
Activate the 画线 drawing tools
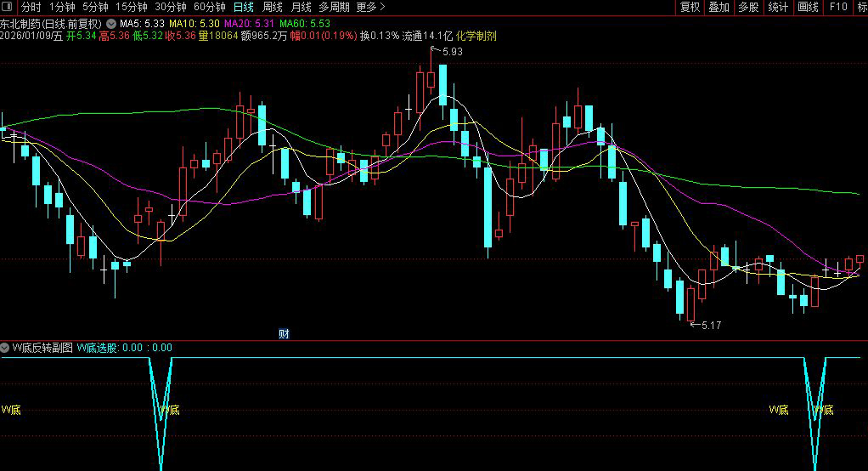click(808, 7)
